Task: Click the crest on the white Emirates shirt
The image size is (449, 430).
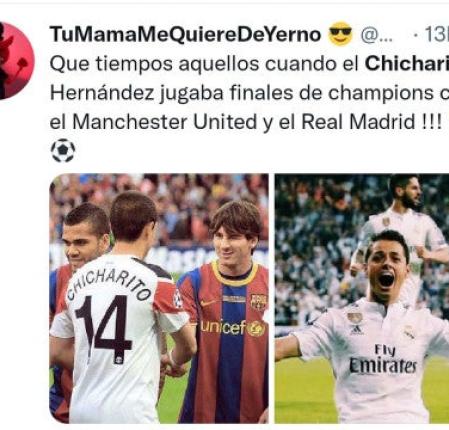Action: pyautogui.click(x=409, y=332)
